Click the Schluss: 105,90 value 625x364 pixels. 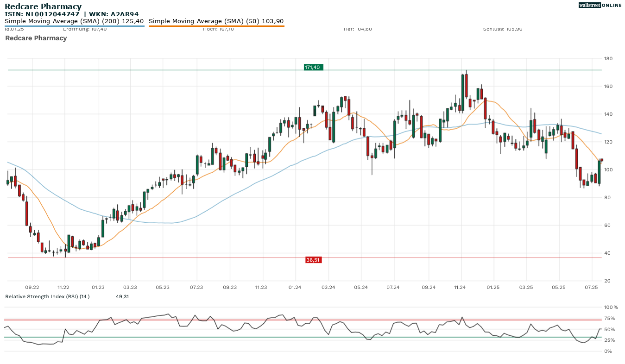coord(503,29)
